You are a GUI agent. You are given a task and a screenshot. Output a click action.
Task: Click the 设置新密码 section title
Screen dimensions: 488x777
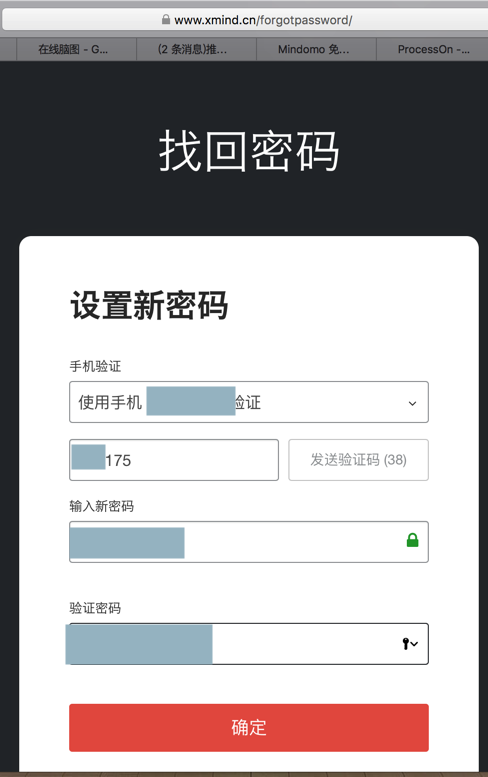click(x=149, y=305)
